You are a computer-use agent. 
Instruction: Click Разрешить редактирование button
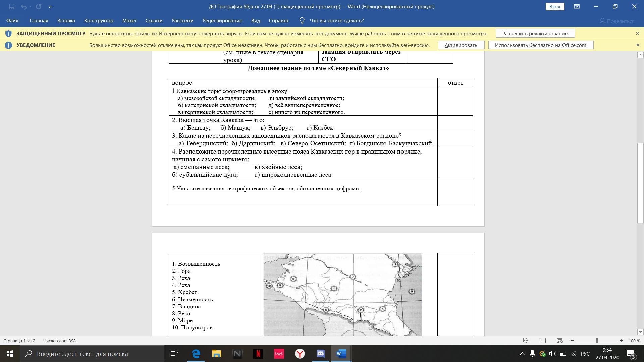coord(535,34)
